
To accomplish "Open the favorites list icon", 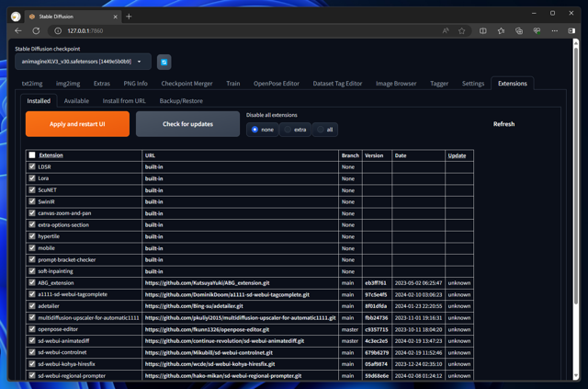I will pos(501,30).
